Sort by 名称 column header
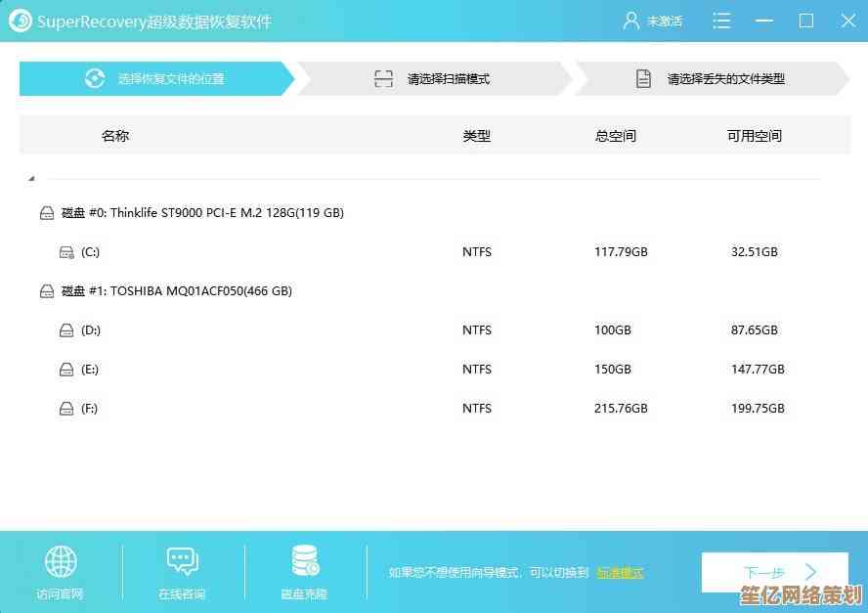The height and width of the screenshot is (613, 868). tap(115, 136)
